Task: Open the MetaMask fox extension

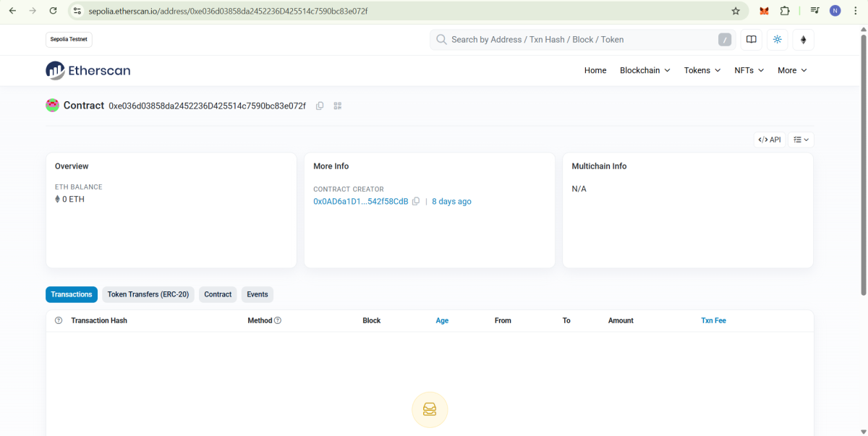Action: click(x=764, y=11)
